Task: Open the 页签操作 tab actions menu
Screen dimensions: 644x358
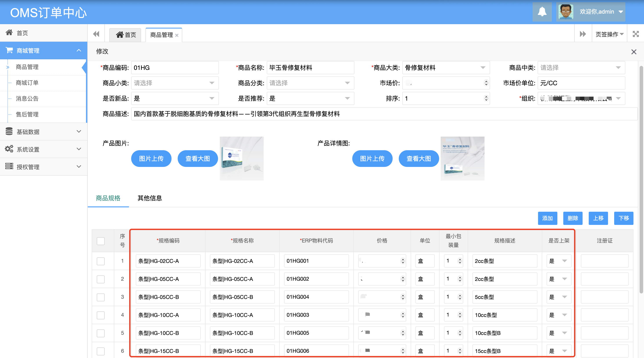Action: (x=609, y=34)
